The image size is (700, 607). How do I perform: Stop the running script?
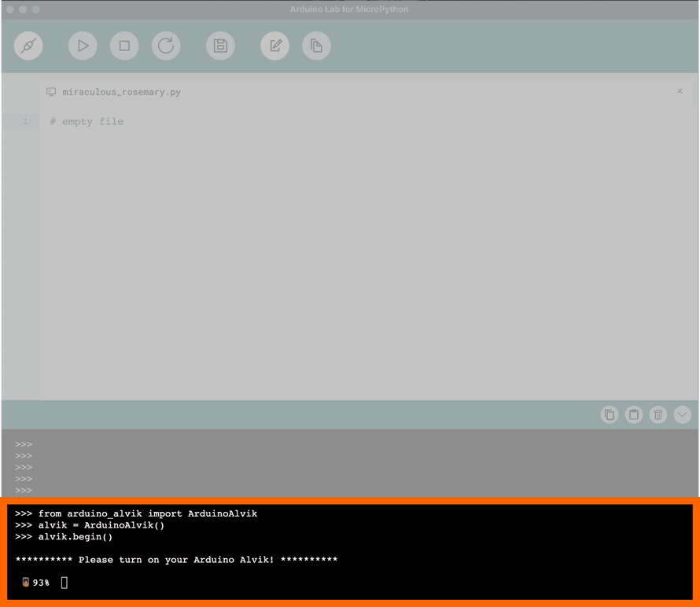tap(124, 46)
